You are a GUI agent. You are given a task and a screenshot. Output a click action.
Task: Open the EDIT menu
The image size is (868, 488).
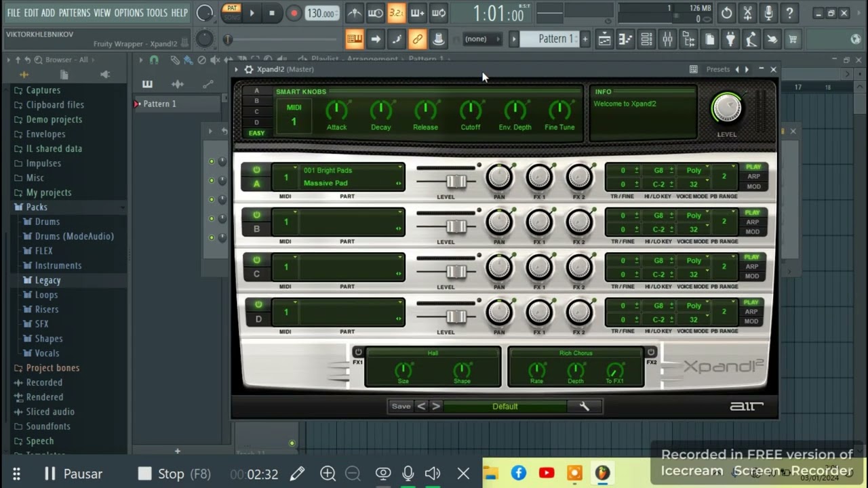[31, 13]
